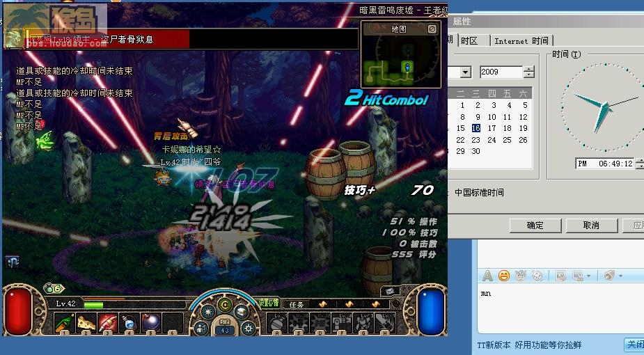
Task: Use the purple bomb in slot 5
Action: point(151,323)
